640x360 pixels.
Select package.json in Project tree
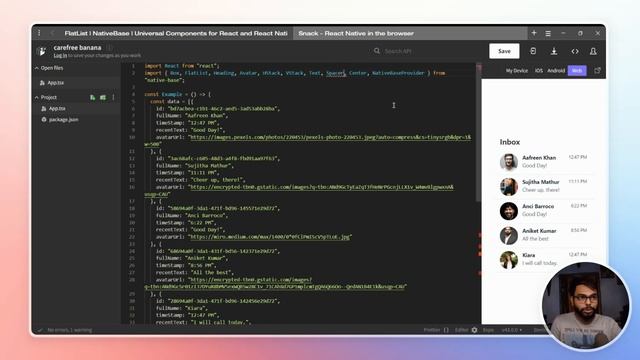click(63, 120)
